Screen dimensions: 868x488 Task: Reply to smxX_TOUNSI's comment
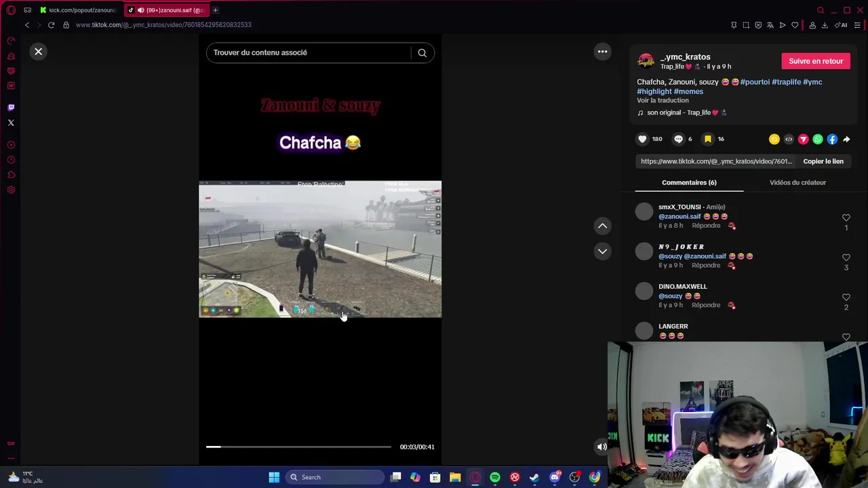pyautogui.click(x=706, y=226)
